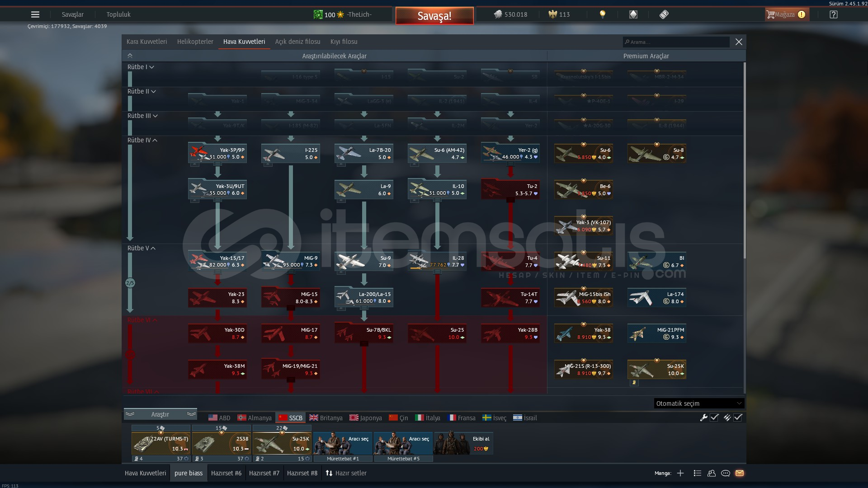Open the light bulb hints icon
Screen dimensions: 868x488
(x=602, y=14)
